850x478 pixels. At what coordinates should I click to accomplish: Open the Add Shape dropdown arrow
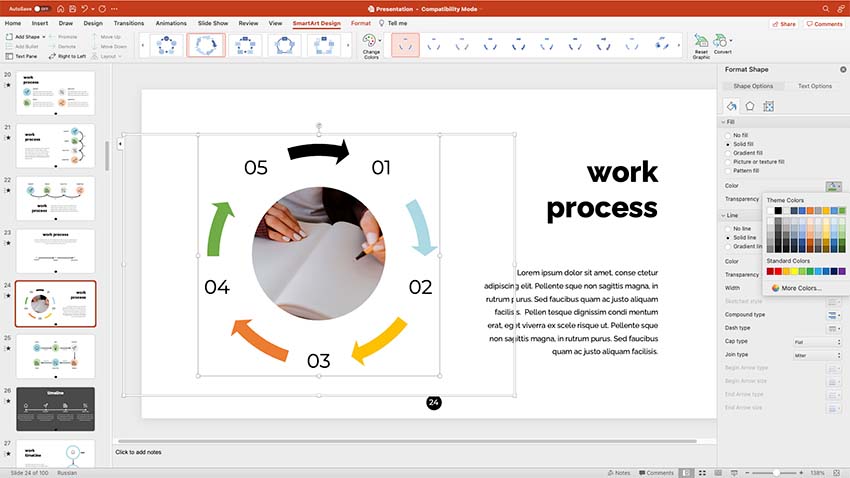44,37
